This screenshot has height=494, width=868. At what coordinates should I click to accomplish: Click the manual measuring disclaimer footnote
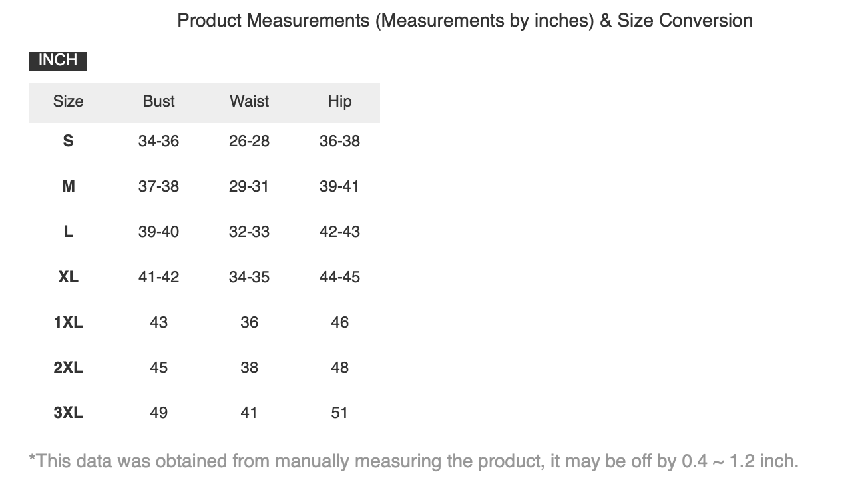(413, 461)
